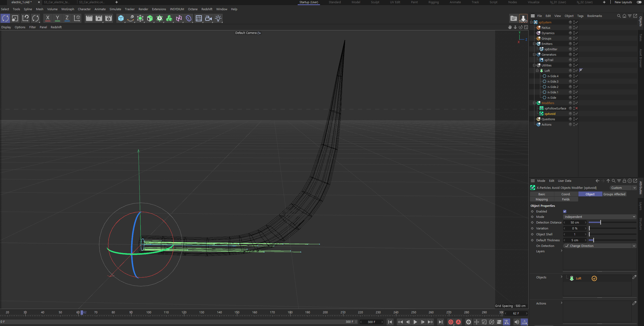This screenshot has height=326, width=644.
Task: Click frame 150 on the timeline
Action: coord(237,313)
